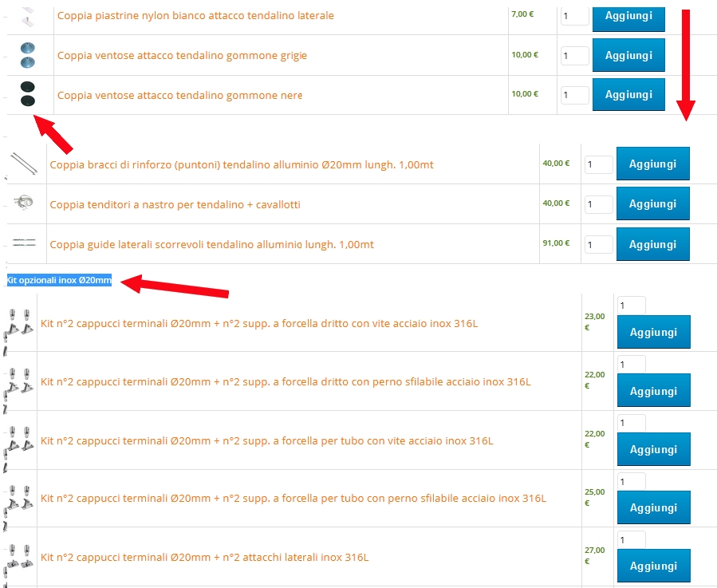The image size is (717, 588).
Task: Open kit link forcella per tubo con vite
Action: pyautogui.click(x=267, y=440)
